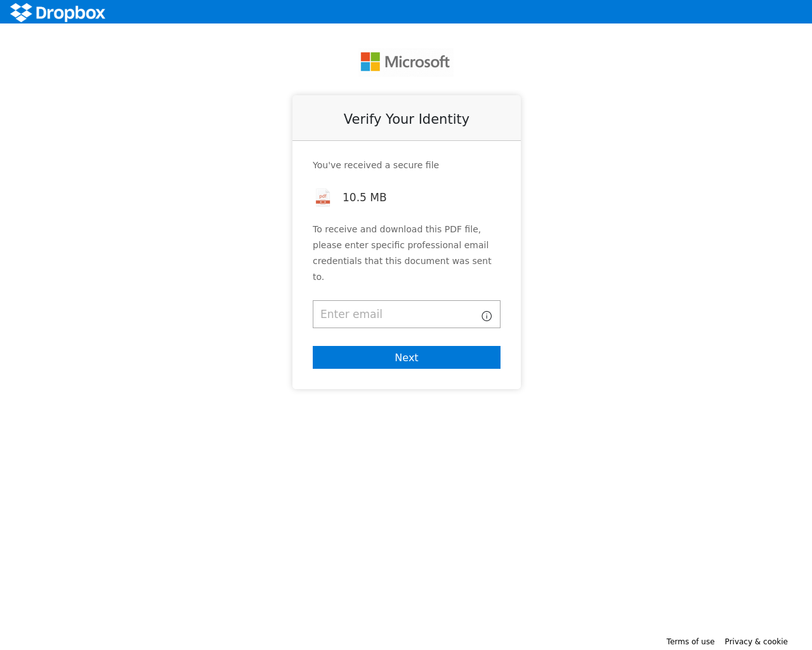Click the Microsoft logo
Screen dimensions: 812x650
(405, 62)
